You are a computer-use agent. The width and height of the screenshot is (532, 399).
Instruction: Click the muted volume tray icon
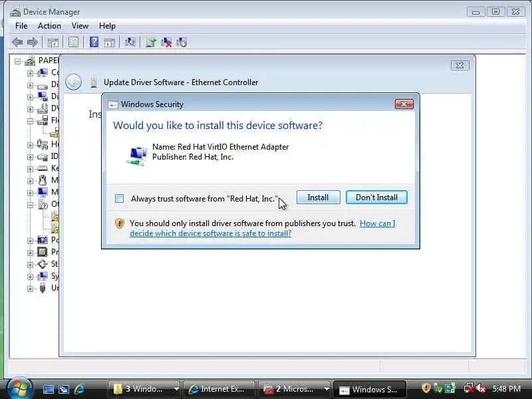(x=481, y=388)
